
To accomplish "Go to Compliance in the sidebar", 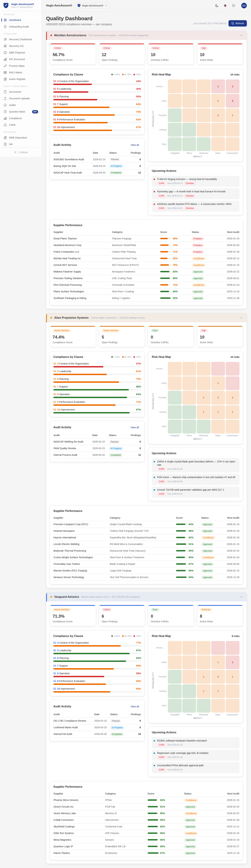I will point(21,118).
